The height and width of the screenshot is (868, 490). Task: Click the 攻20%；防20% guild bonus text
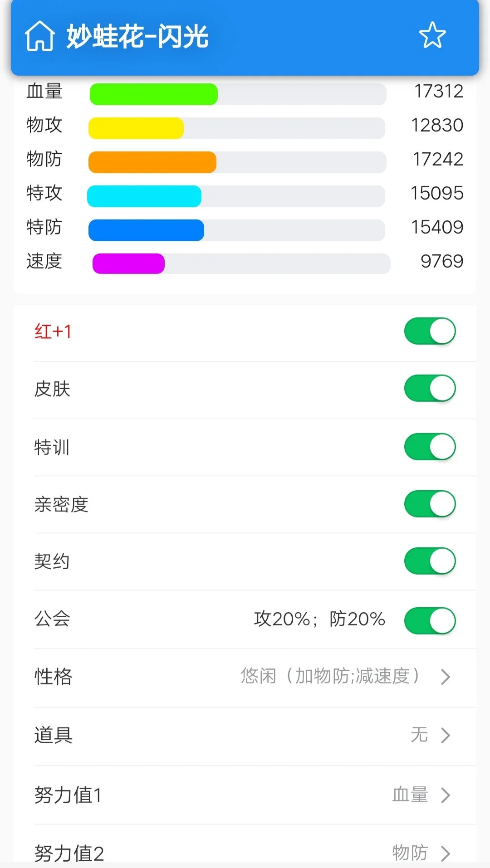pyautogui.click(x=320, y=619)
